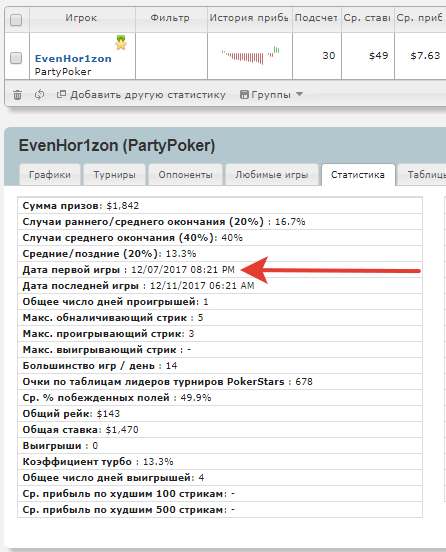This screenshot has height=552, width=446.
Task: Click PartyPoker text under player name
Action: [x=63, y=72]
